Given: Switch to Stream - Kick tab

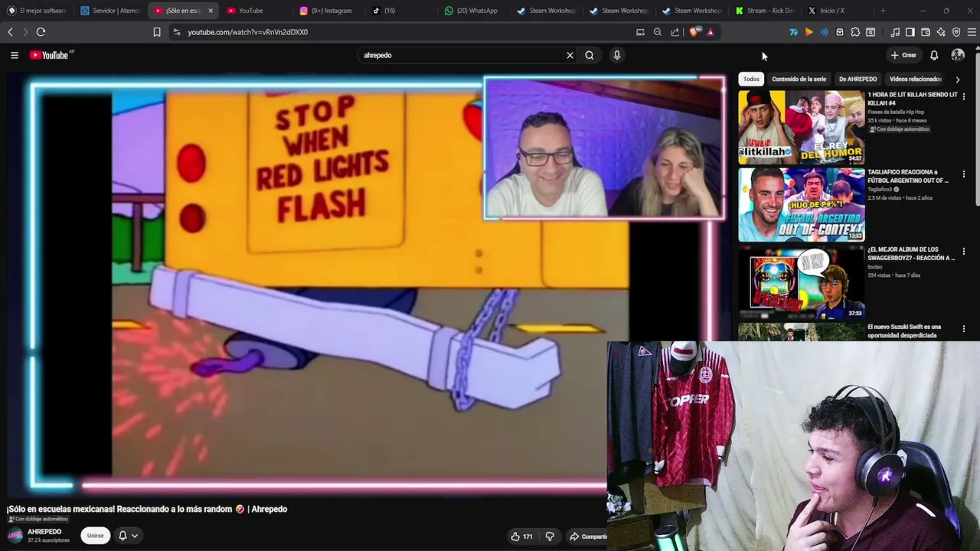Looking at the screenshot, I should pyautogui.click(x=766, y=11).
